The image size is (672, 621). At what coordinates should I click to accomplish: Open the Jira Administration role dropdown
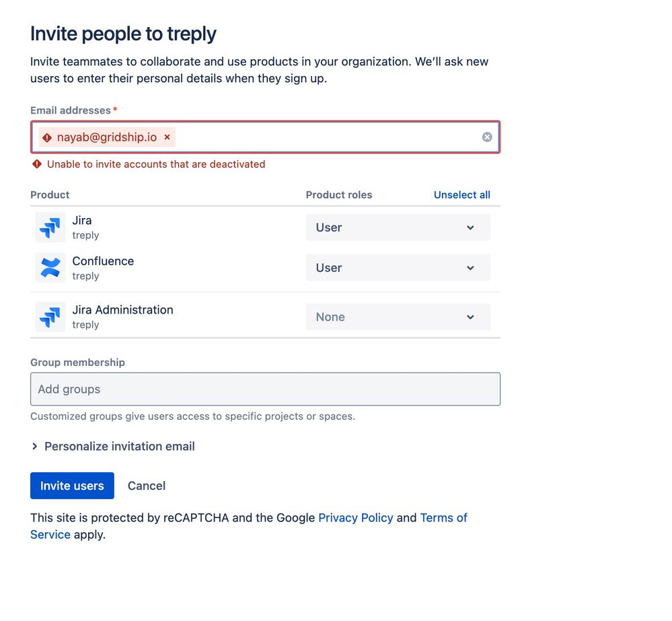click(398, 317)
